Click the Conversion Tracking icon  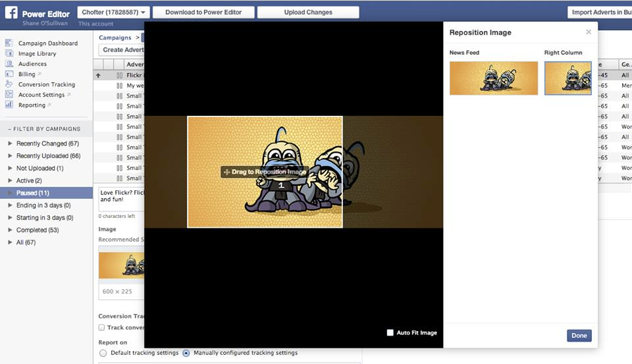(x=9, y=84)
